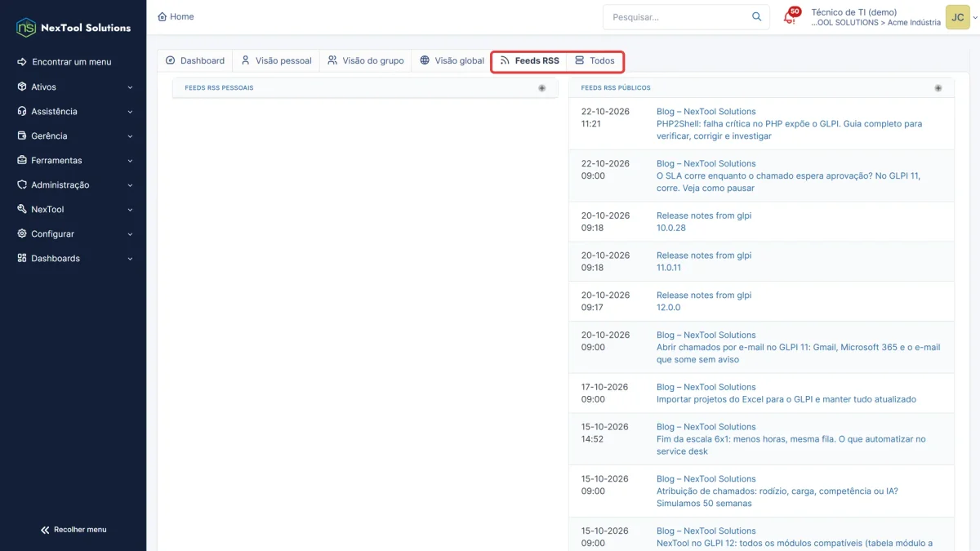Click the Home icon in breadcrumb
Image resolution: width=980 pixels, height=551 pixels.
coord(162,16)
